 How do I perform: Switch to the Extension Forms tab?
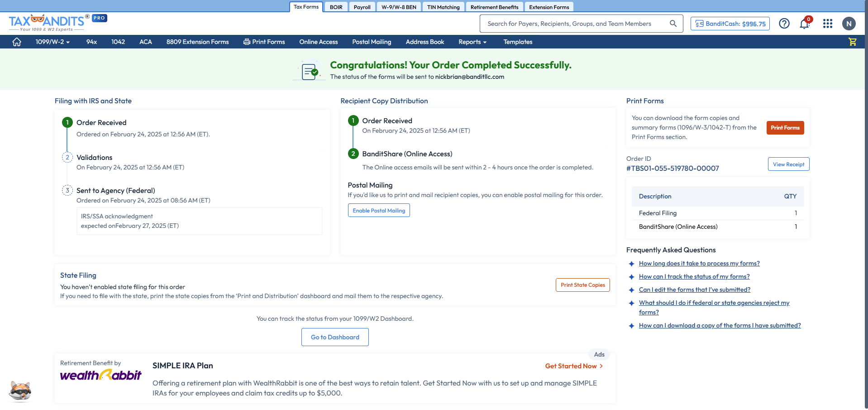tap(549, 7)
